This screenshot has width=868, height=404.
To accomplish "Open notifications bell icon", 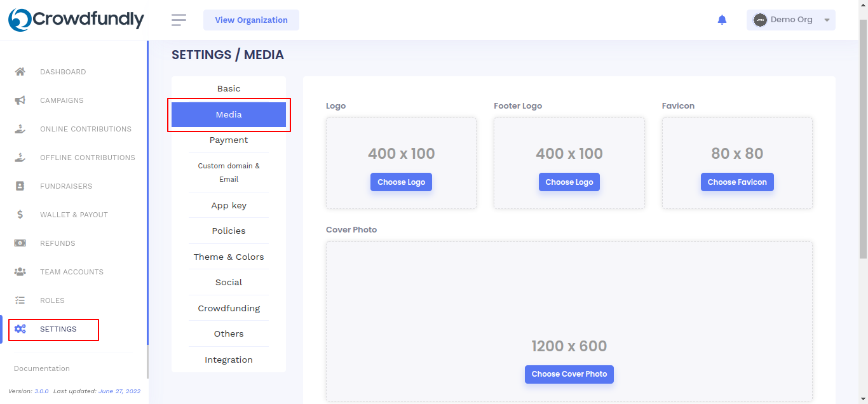I will coord(722,20).
